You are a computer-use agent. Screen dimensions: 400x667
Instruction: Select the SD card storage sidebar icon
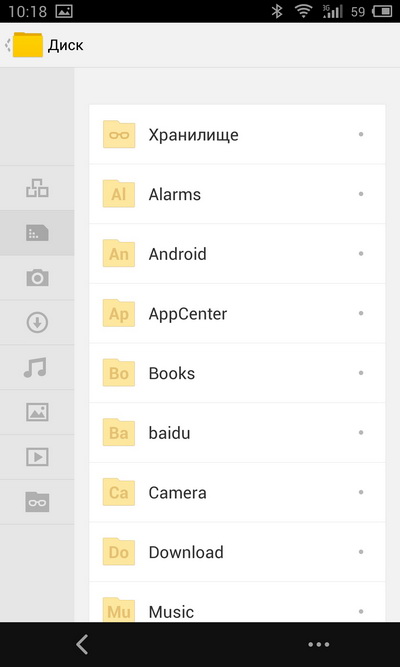coord(37,233)
